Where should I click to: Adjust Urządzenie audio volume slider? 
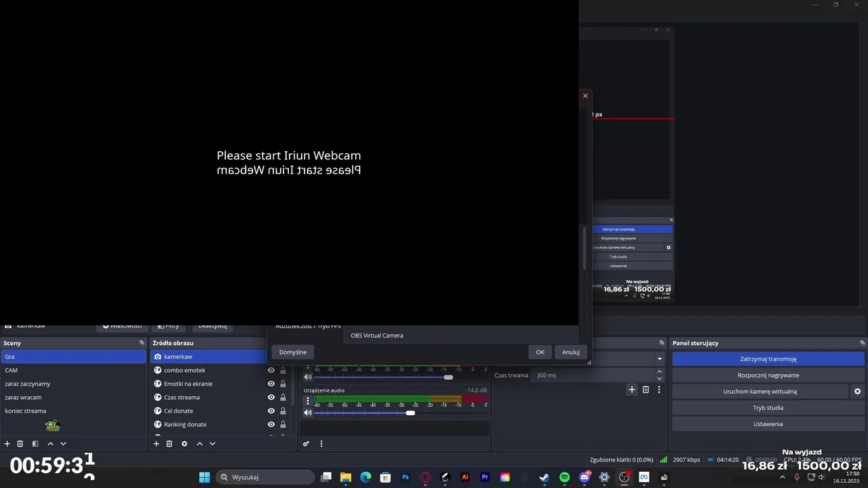(x=410, y=413)
